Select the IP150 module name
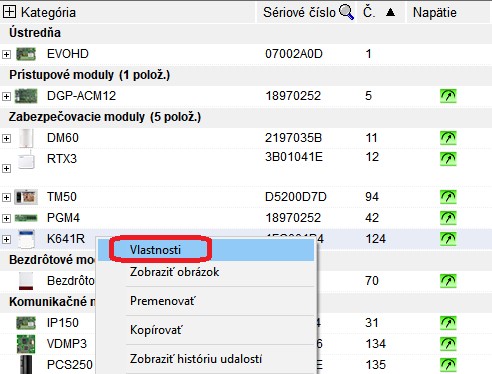Screen dimensions: 492x374 (63, 323)
